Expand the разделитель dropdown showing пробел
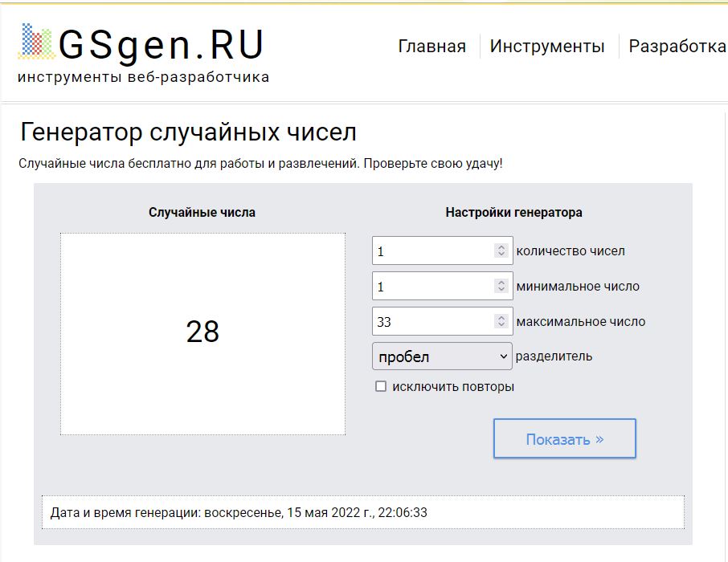Screen dimensions: 728x562 click(x=442, y=356)
